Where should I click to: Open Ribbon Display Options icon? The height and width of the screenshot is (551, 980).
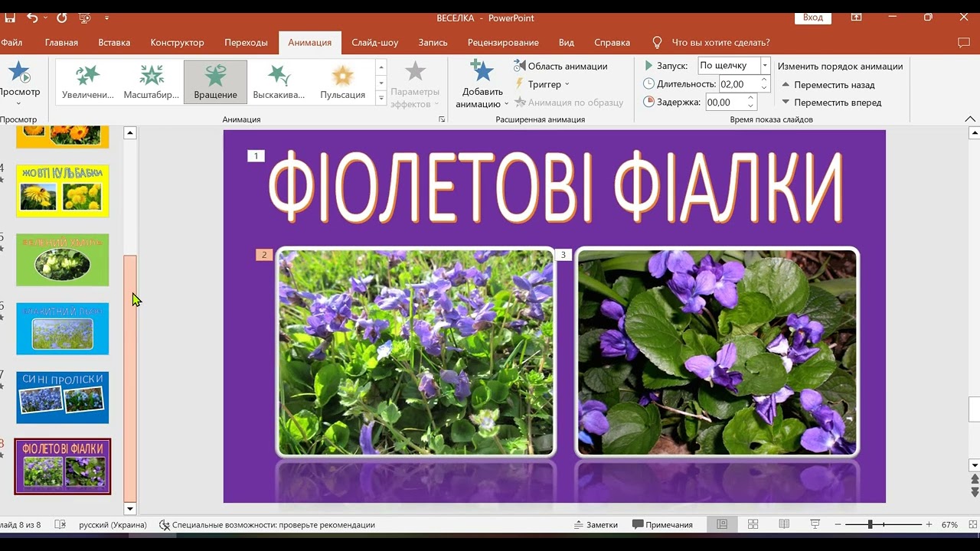point(857,17)
